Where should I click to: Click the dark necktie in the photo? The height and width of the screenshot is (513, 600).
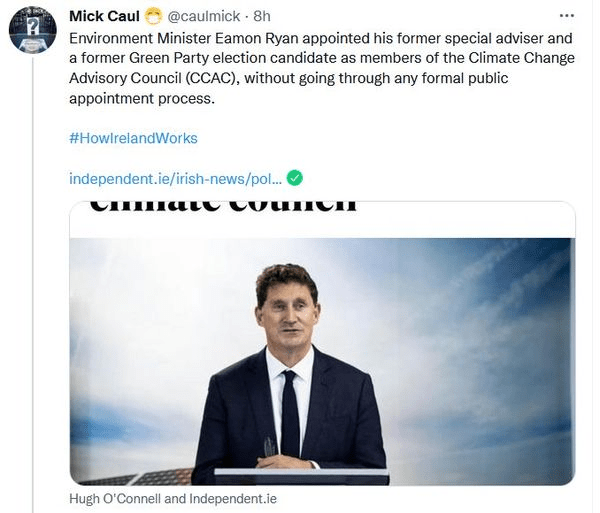pos(290,410)
